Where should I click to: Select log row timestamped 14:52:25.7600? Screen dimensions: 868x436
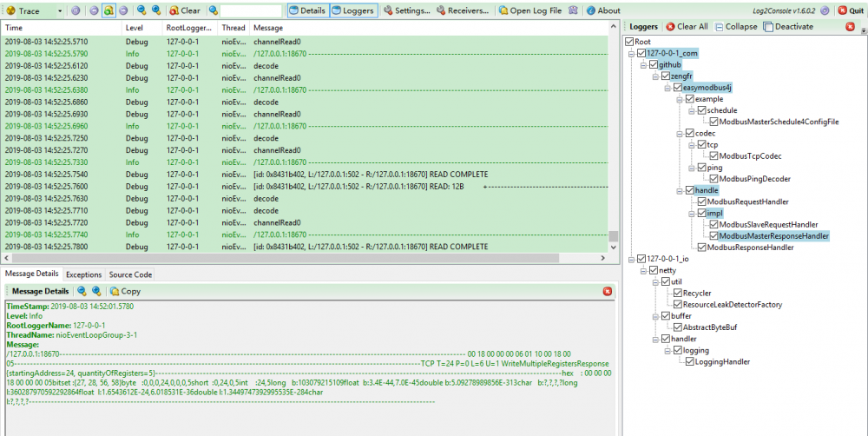click(x=305, y=187)
